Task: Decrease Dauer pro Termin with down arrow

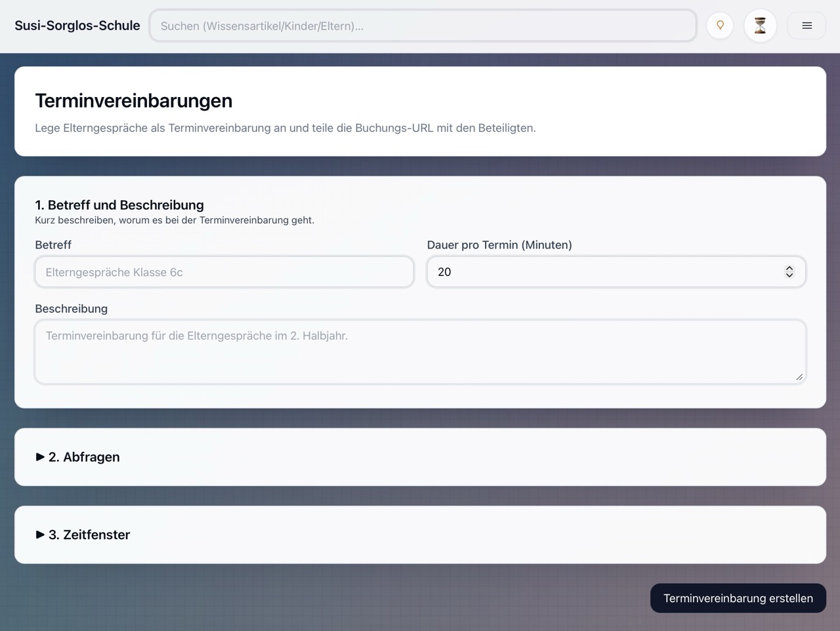Action: pos(789,275)
